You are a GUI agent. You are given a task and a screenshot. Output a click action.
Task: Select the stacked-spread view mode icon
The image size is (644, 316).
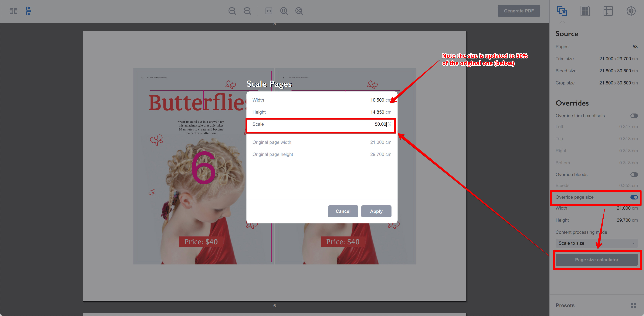click(x=29, y=11)
